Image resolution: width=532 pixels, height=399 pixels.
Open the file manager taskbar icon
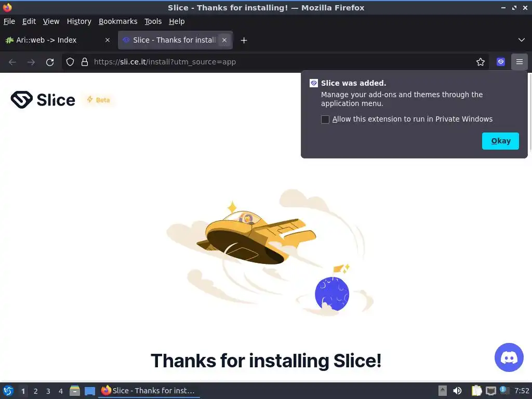tap(75, 391)
